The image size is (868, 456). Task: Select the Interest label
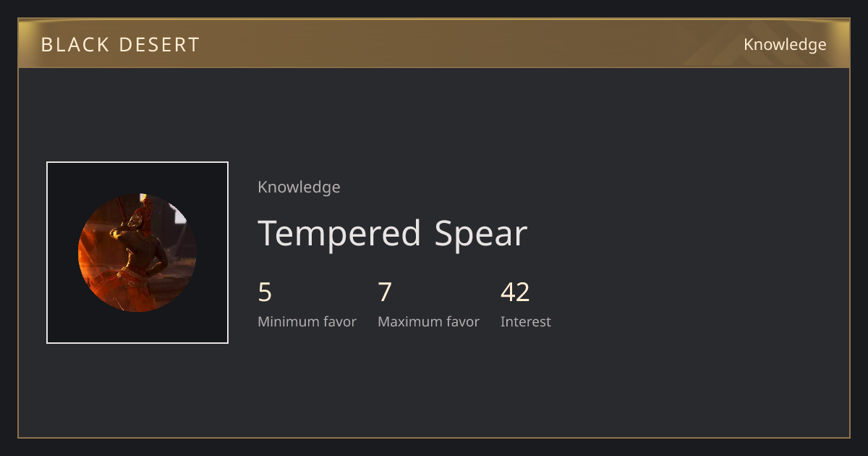526,322
